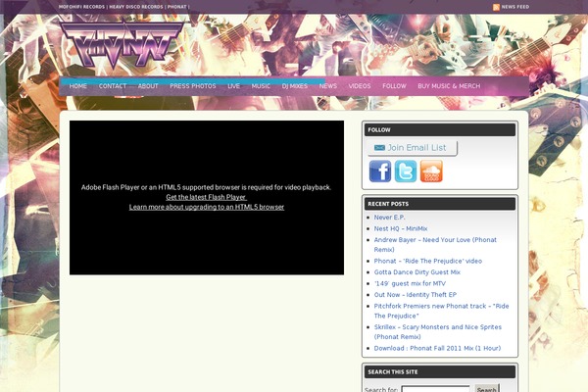Screen dimensions: 588x392
Task: Click the Join Email List button
Action: click(x=412, y=148)
